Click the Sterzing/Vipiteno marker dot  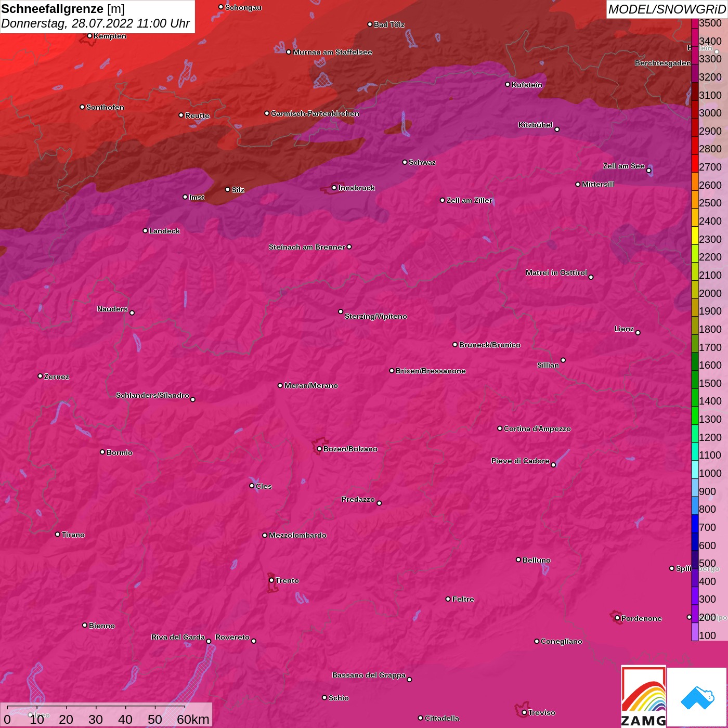341,311
